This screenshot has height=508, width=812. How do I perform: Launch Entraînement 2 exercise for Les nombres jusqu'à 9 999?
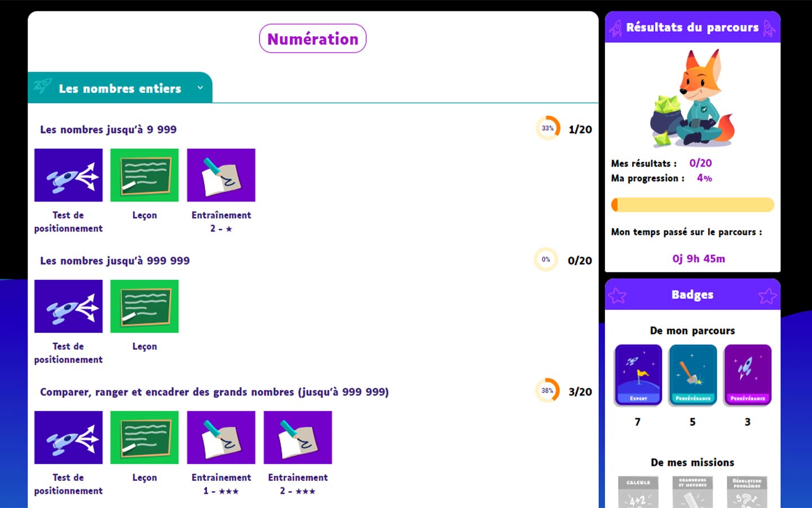pos(221,175)
